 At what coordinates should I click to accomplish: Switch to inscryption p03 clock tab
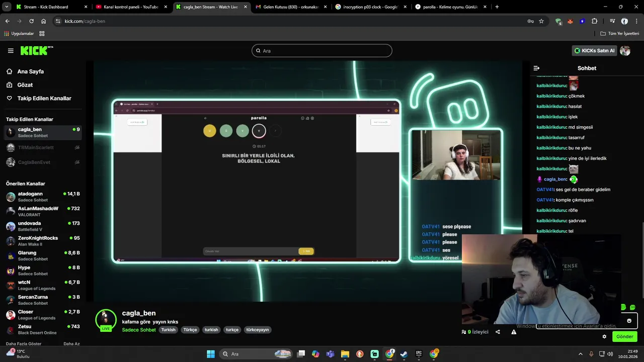pos(371,7)
